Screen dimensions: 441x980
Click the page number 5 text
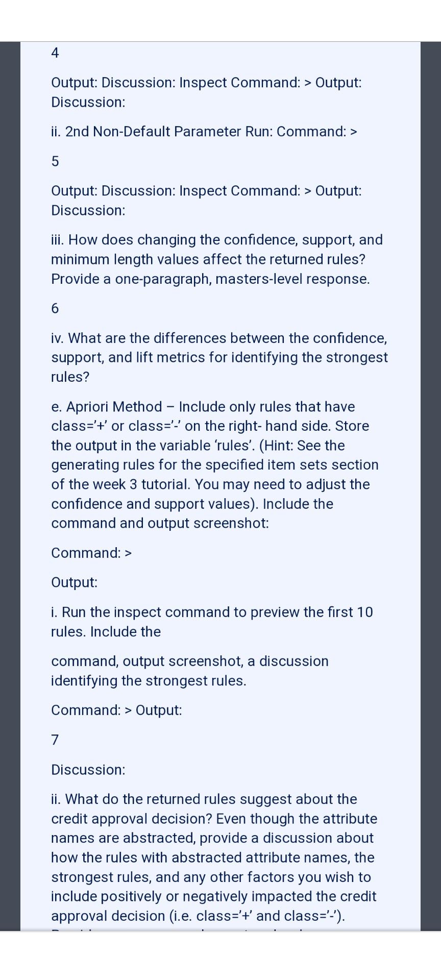click(55, 161)
